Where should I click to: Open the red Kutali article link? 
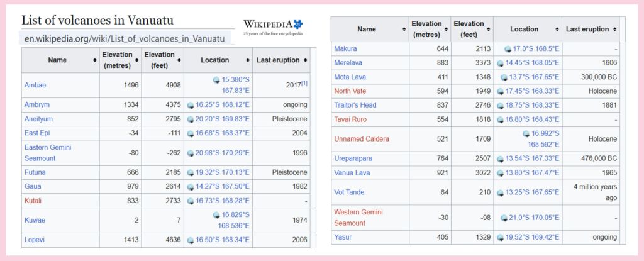coord(33,200)
